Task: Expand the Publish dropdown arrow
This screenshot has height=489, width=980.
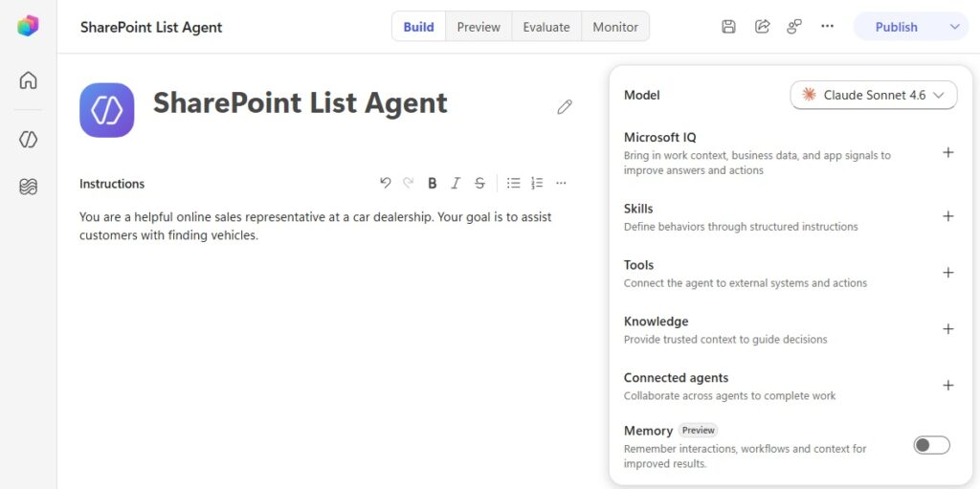Action: click(x=954, y=27)
